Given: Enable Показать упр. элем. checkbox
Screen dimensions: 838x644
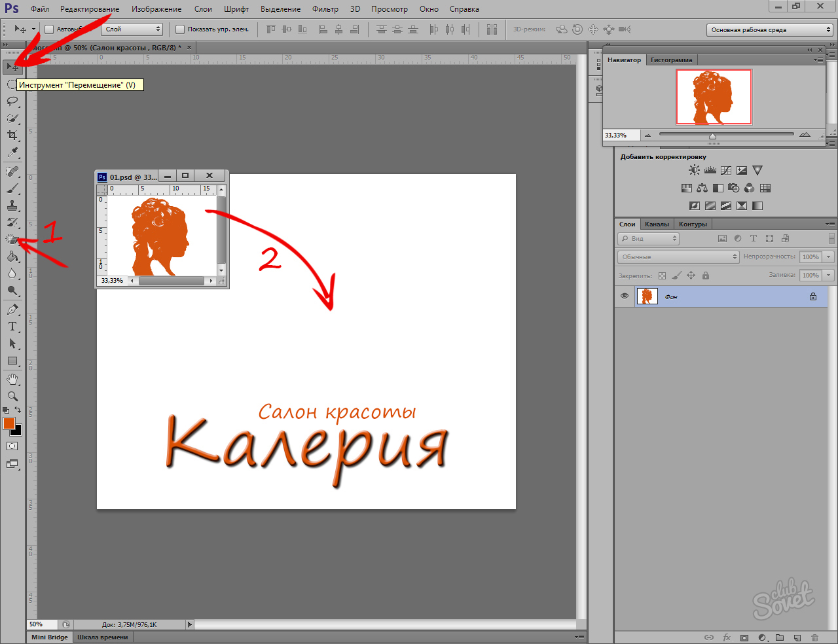Looking at the screenshot, I should [180, 29].
